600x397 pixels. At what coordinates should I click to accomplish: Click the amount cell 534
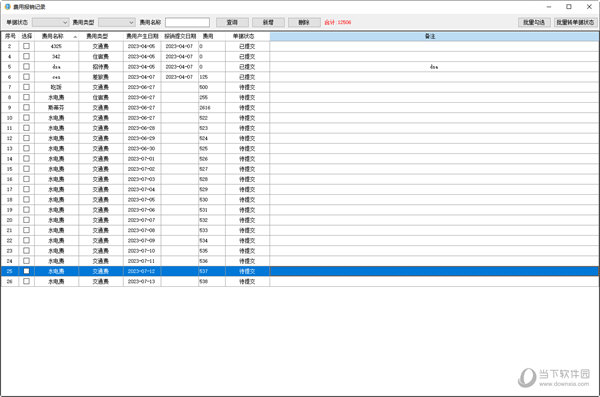212,240
